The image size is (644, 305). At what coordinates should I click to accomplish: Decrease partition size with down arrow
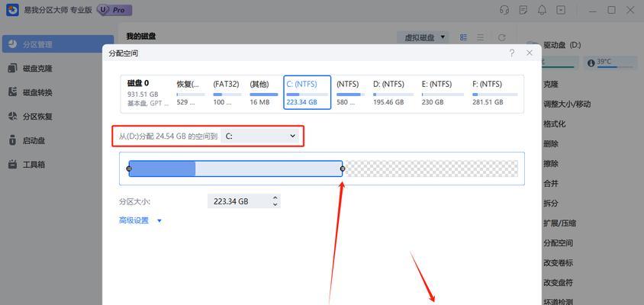tap(275, 204)
